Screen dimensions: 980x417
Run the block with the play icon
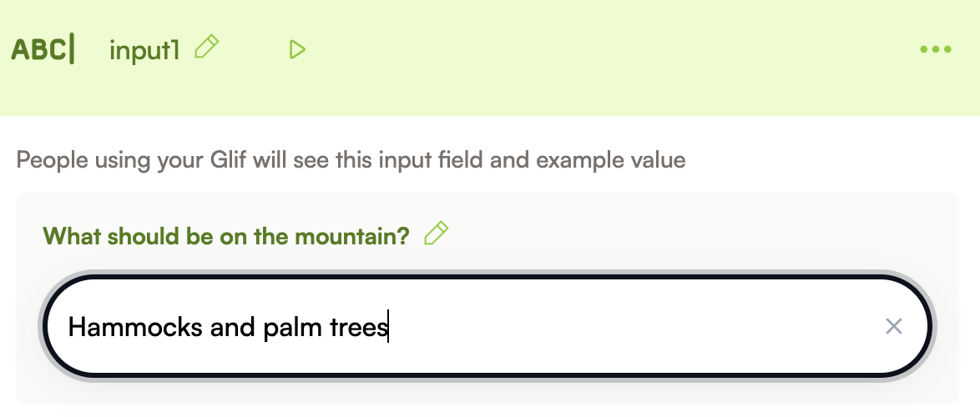tap(297, 50)
